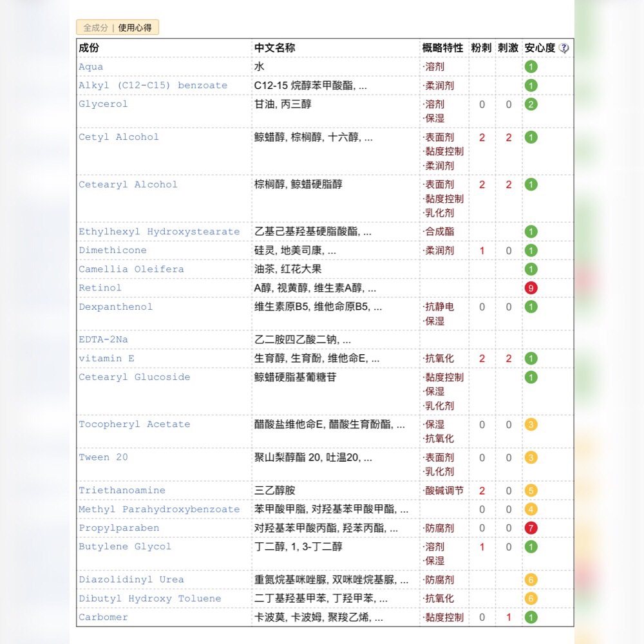
Task: Open the Dimethicone ingredient link
Action: click(113, 250)
